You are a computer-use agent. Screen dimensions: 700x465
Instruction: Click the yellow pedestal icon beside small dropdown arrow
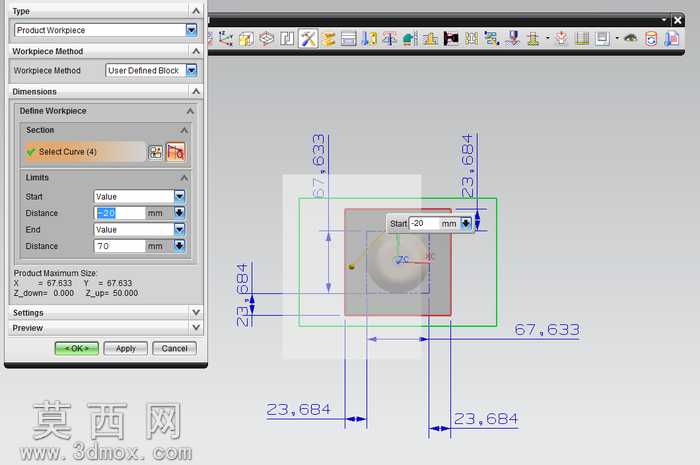[533, 39]
